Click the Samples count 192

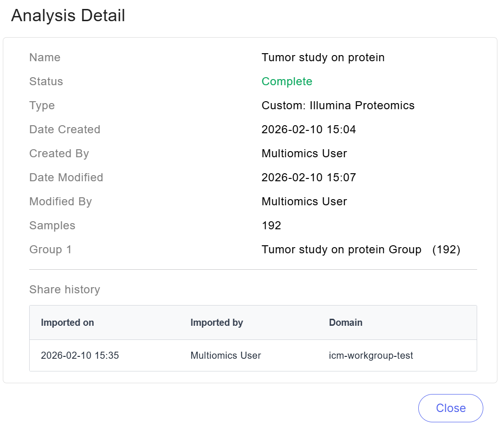point(271,226)
